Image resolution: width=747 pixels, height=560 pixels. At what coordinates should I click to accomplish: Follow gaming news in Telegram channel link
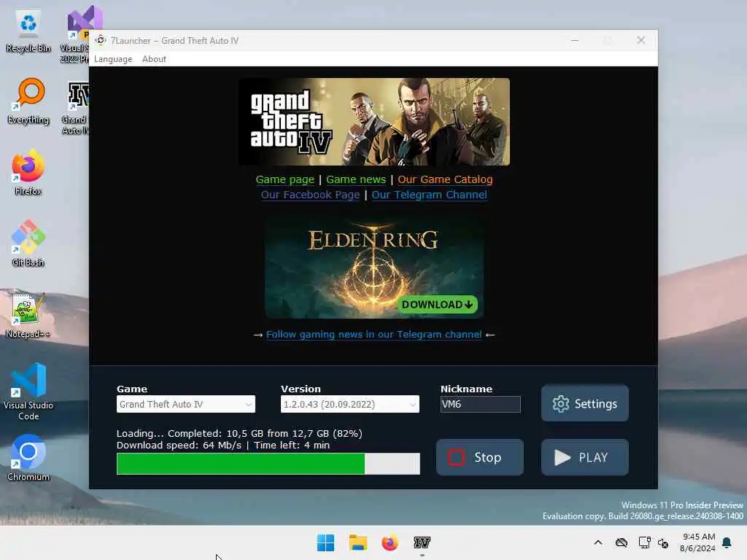click(x=374, y=334)
